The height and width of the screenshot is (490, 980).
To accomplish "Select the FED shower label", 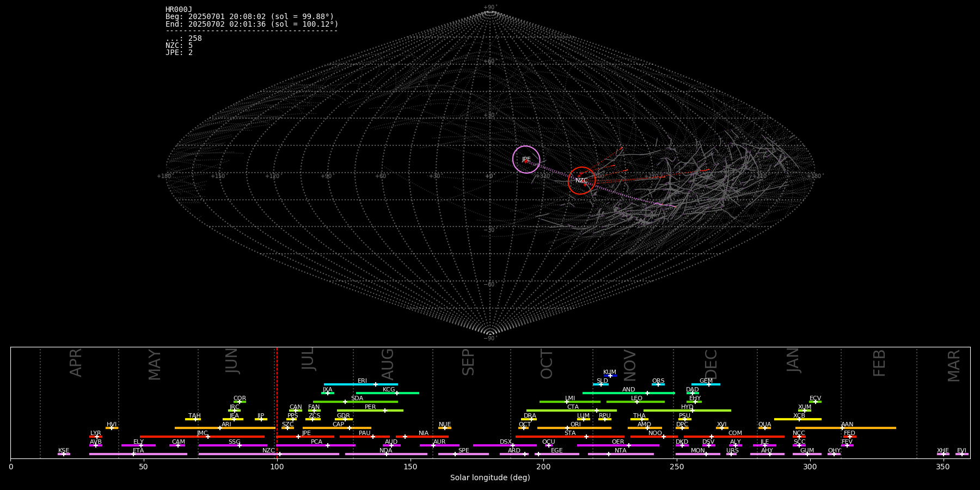I will [849, 433].
